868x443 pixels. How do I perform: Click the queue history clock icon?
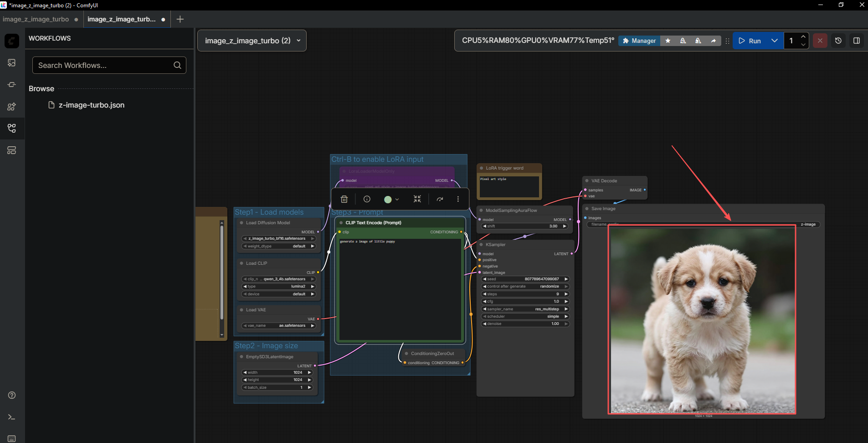[838, 41]
